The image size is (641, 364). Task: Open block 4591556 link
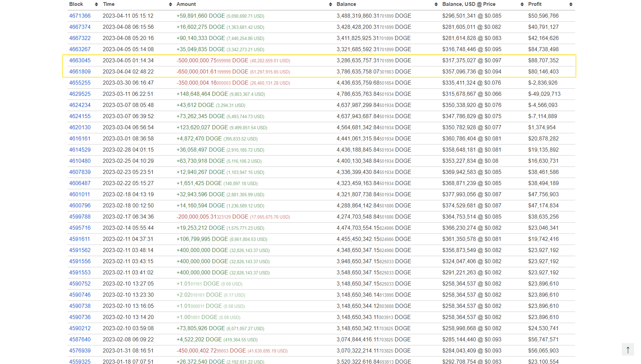coord(80,261)
